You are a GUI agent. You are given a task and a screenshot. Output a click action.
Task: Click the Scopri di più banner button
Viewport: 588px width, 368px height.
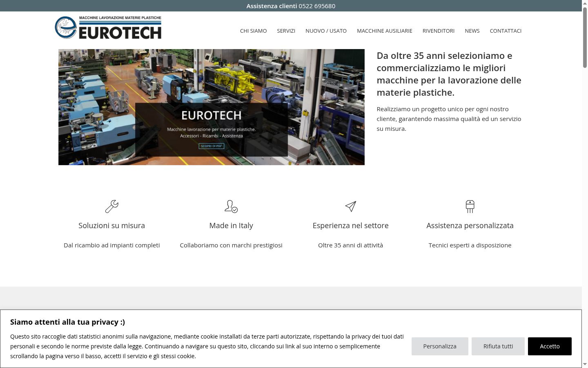(x=211, y=146)
